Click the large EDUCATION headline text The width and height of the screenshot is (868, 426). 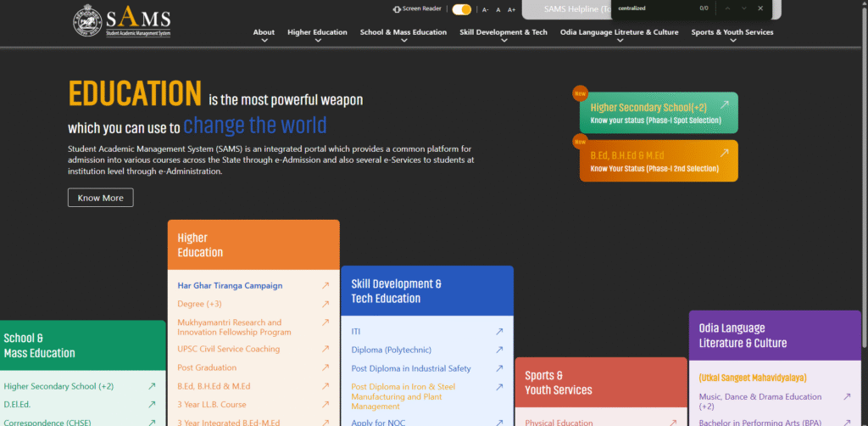[x=135, y=93]
